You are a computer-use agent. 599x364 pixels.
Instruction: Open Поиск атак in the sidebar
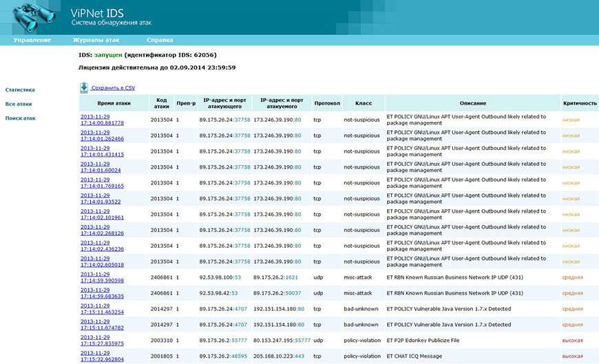click(x=20, y=118)
